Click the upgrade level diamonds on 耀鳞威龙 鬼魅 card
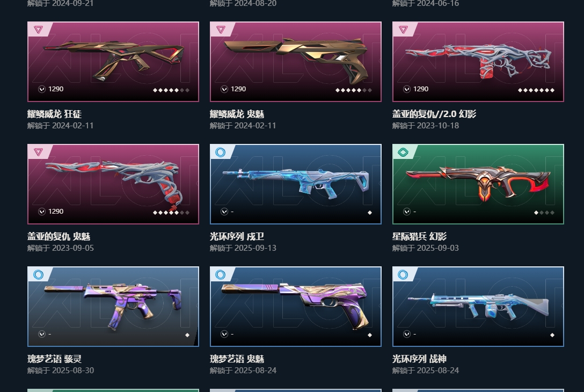 tap(353, 90)
